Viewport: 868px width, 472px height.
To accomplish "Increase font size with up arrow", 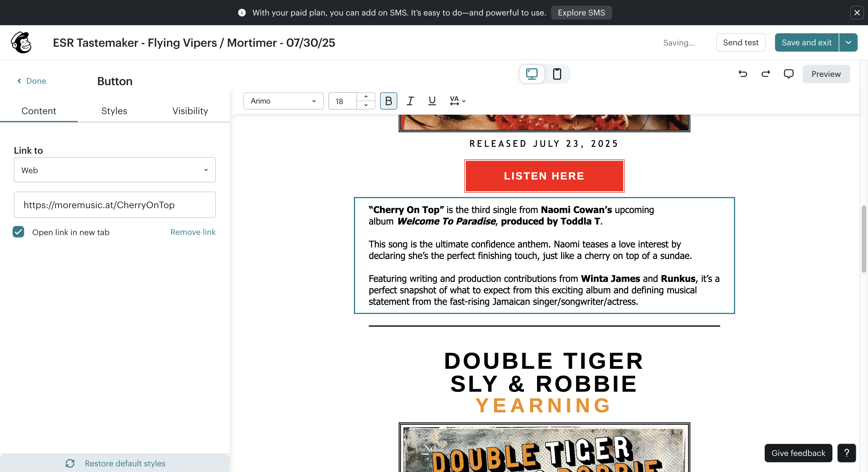I will point(366,97).
